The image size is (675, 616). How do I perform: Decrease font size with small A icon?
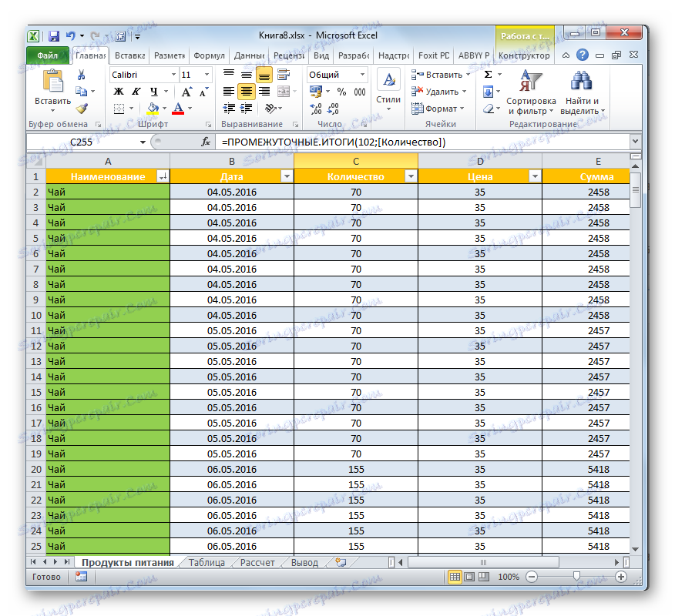pos(203,92)
